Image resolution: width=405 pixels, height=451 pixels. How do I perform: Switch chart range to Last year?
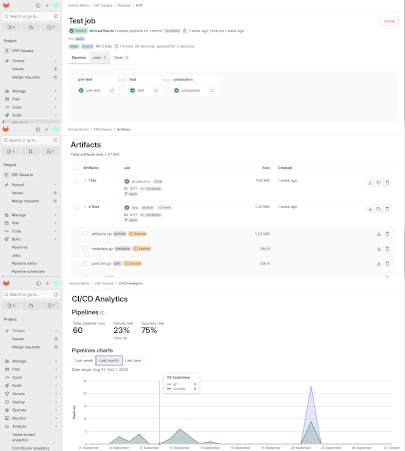(x=133, y=360)
